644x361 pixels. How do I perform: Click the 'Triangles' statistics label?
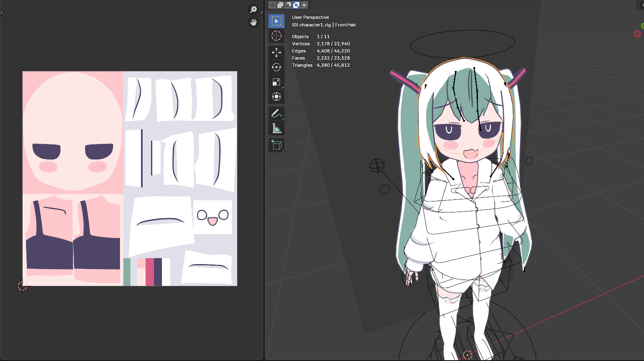point(302,65)
